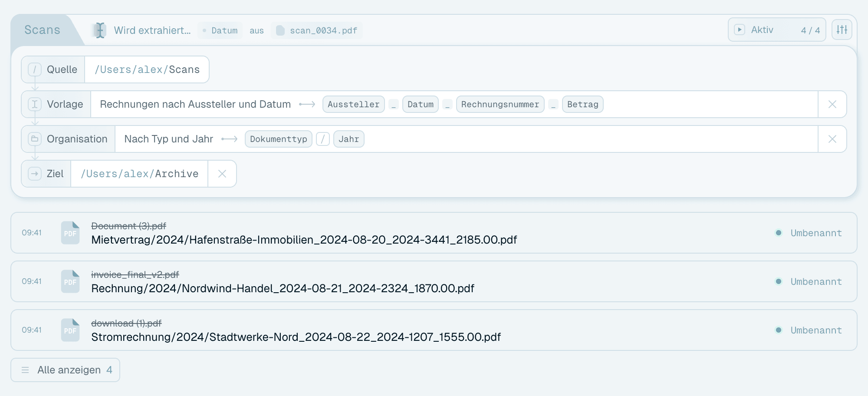Click the Vorlage cursor icon
868x396 pixels.
[x=35, y=104]
